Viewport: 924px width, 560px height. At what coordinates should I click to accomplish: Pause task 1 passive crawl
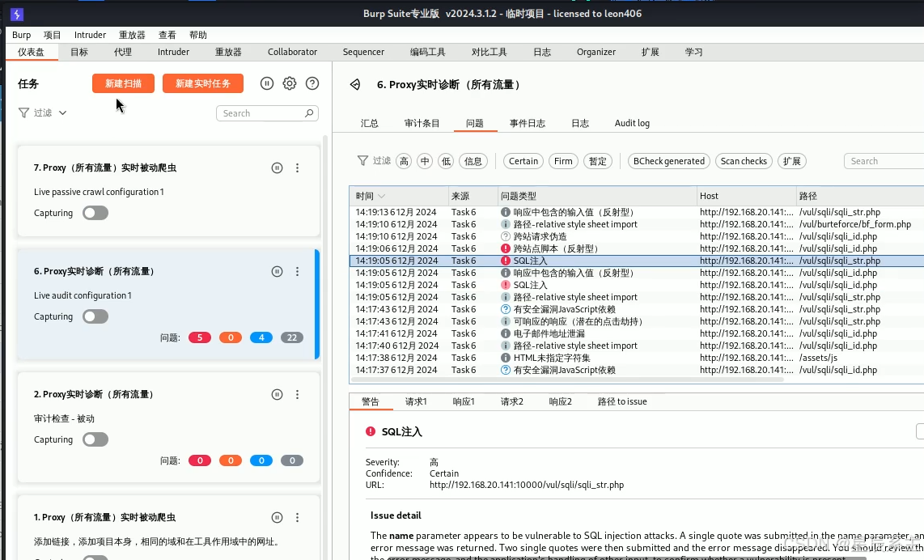tap(277, 518)
